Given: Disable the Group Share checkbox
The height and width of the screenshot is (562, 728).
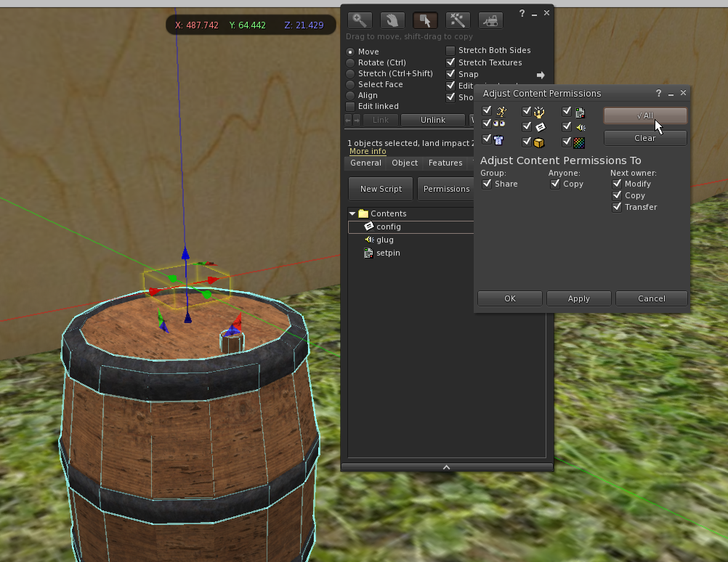Looking at the screenshot, I should (x=487, y=184).
